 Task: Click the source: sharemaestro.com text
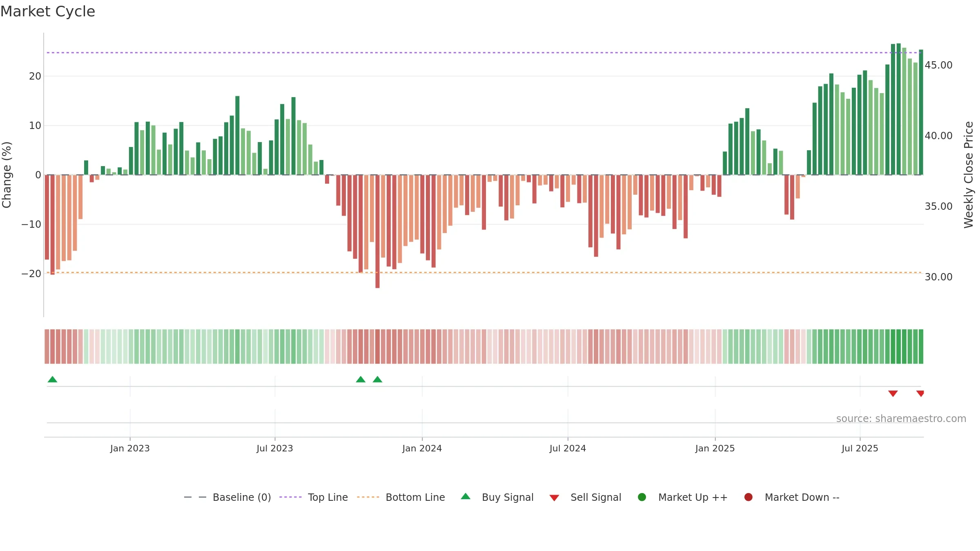coord(901,419)
